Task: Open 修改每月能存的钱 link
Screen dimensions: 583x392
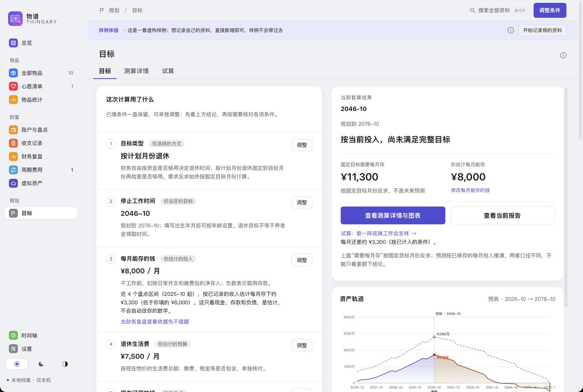Action: pos(470,190)
